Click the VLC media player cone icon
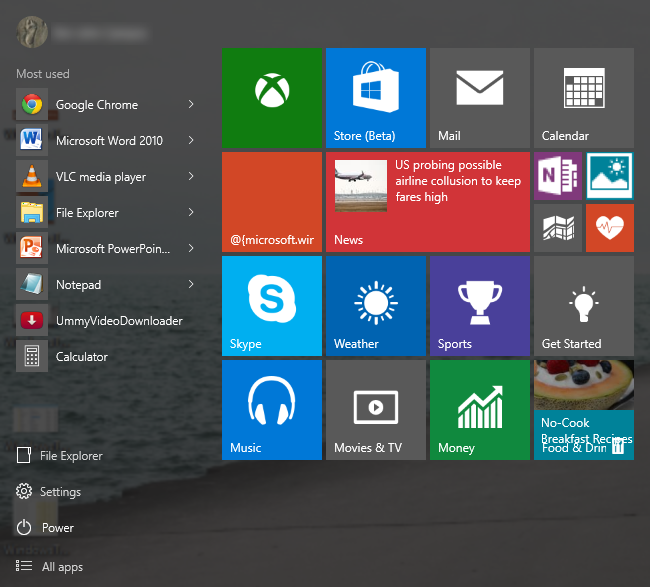 [32, 176]
